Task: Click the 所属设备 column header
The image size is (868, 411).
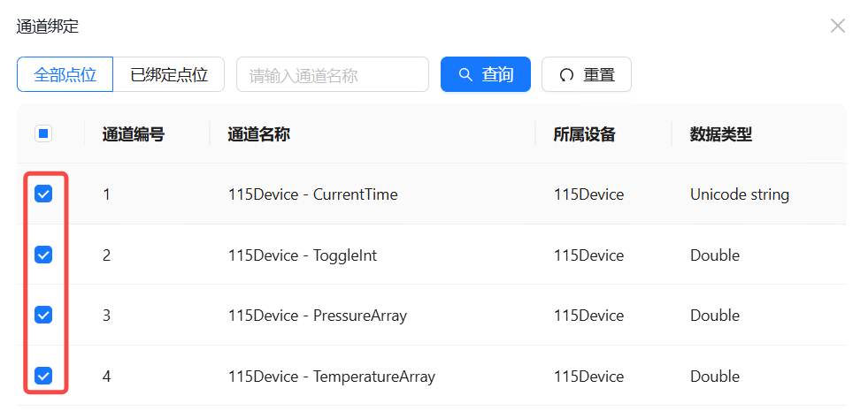Action: click(x=585, y=134)
